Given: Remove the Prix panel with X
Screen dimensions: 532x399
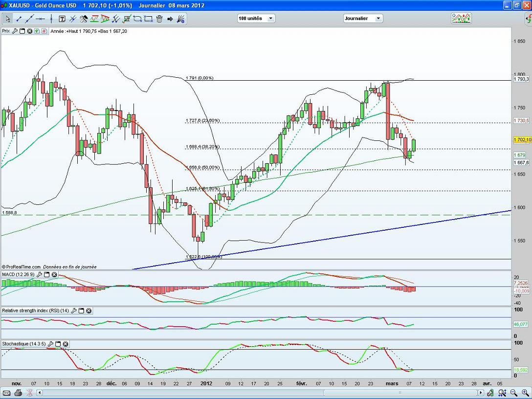Looking at the screenshot, I should click(x=29, y=31).
